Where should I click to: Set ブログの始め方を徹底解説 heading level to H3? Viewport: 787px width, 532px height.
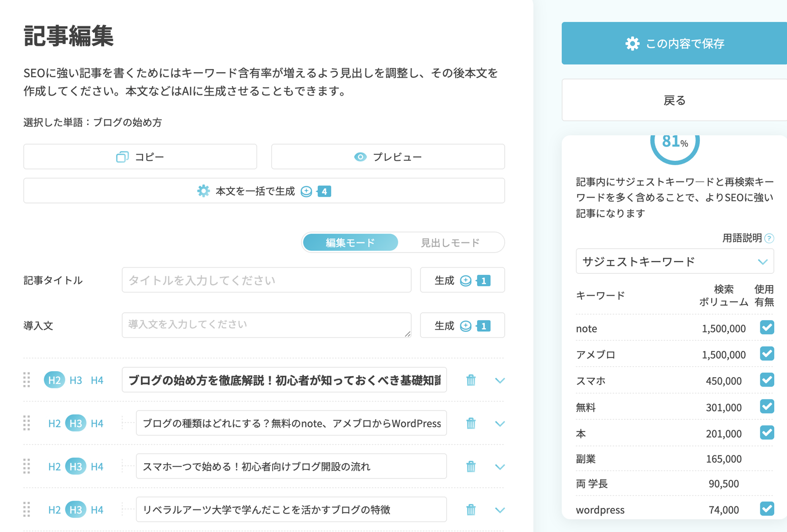point(76,380)
